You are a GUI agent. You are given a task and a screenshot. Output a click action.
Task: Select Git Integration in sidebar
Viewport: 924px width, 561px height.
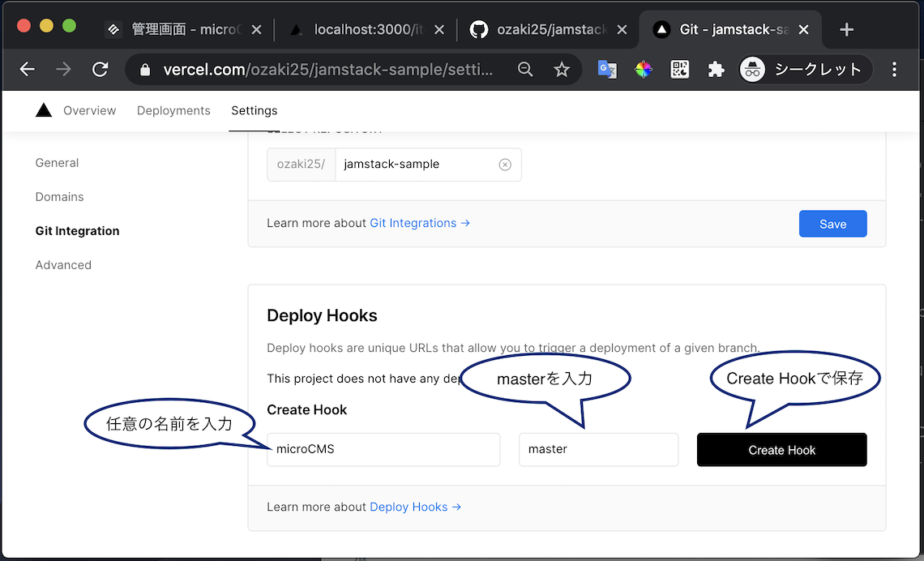77,231
